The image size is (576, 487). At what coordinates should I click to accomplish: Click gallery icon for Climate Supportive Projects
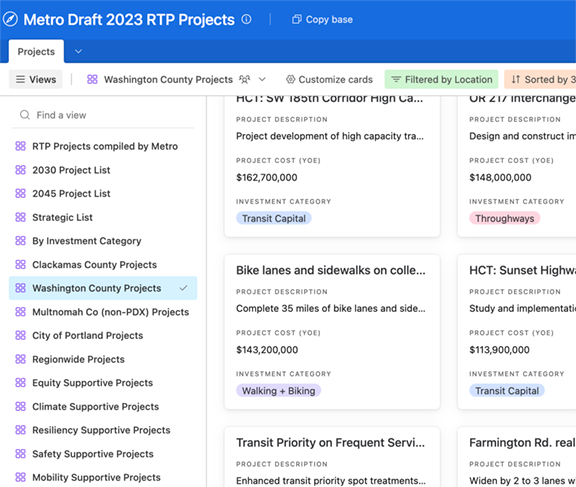coord(21,406)
